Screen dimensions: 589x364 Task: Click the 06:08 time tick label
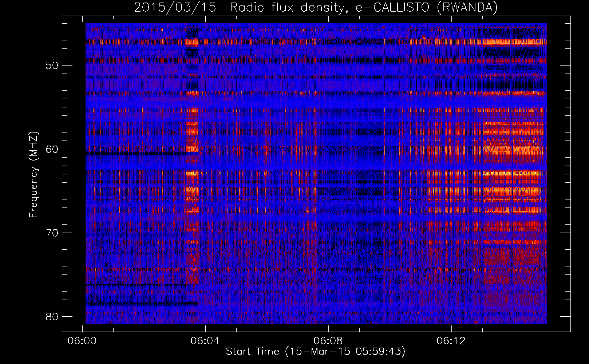328,341
